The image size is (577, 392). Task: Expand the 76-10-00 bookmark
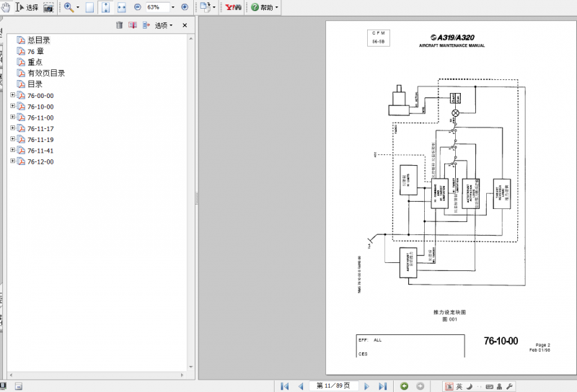13,106
